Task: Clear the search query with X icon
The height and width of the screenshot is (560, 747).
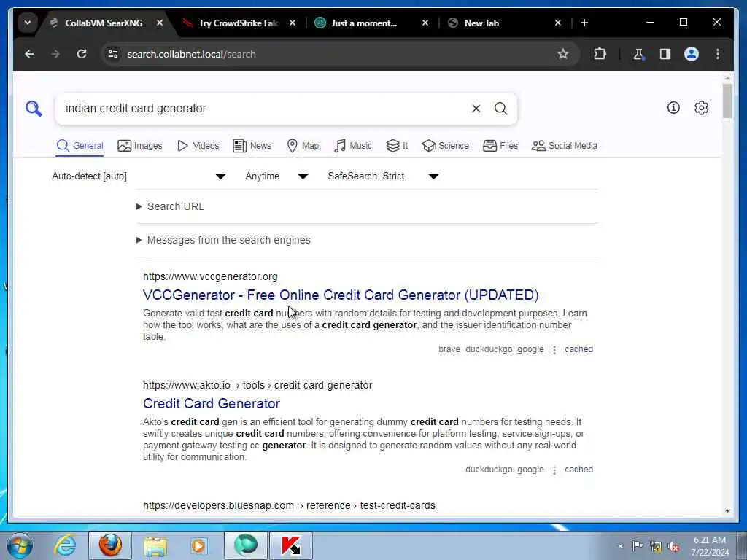Action: pyautogui.click(x=476, y=109)
